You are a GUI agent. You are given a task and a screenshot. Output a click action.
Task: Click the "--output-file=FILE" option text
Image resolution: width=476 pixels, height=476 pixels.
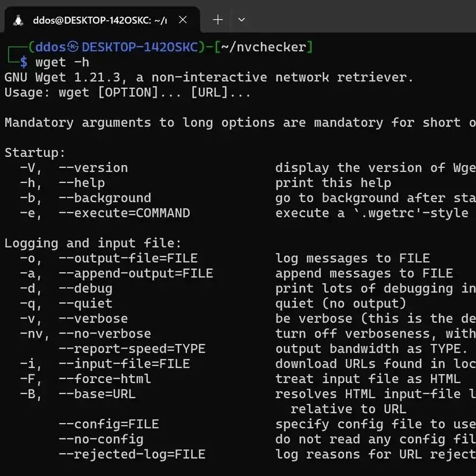pyautogui.click(x=128, y=258)
